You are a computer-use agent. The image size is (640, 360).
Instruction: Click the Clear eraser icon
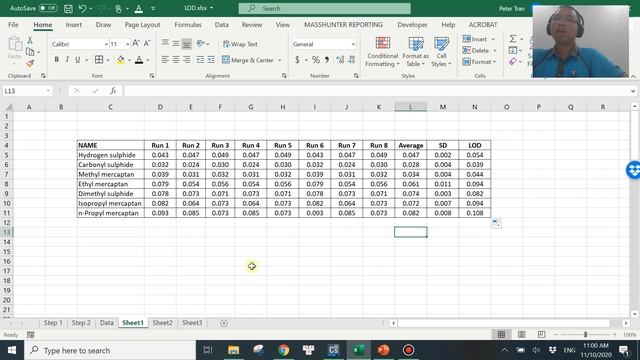click(513, 62)
